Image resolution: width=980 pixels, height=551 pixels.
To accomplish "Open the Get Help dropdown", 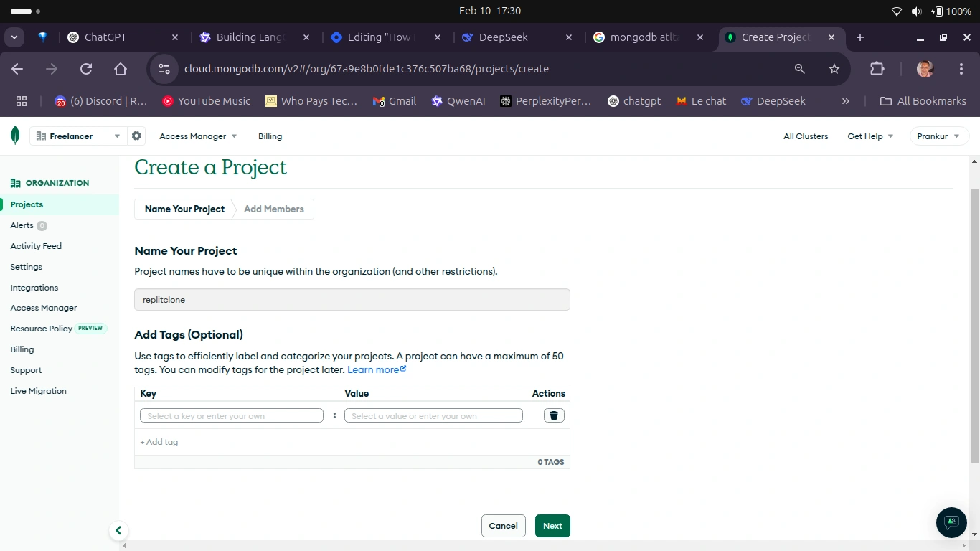I will (x=870, y=136).
